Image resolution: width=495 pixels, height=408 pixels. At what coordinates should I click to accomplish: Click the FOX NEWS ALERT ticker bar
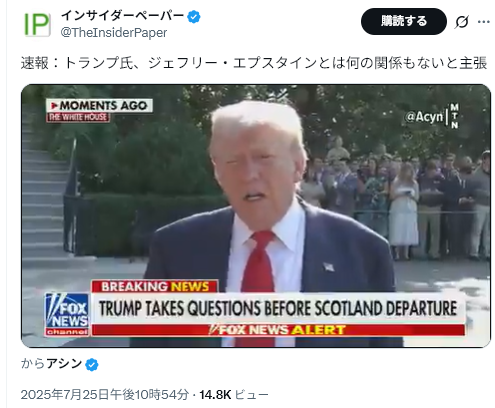tap(278, 330)
